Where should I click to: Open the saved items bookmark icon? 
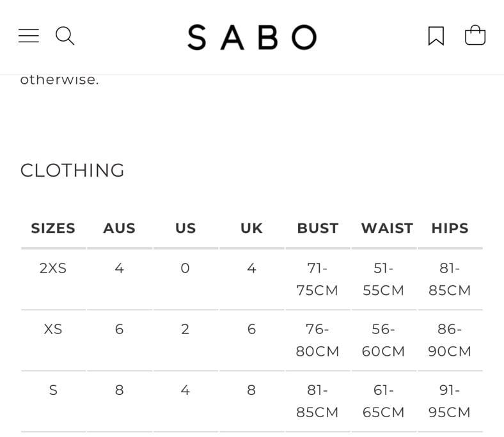(436, 36)
